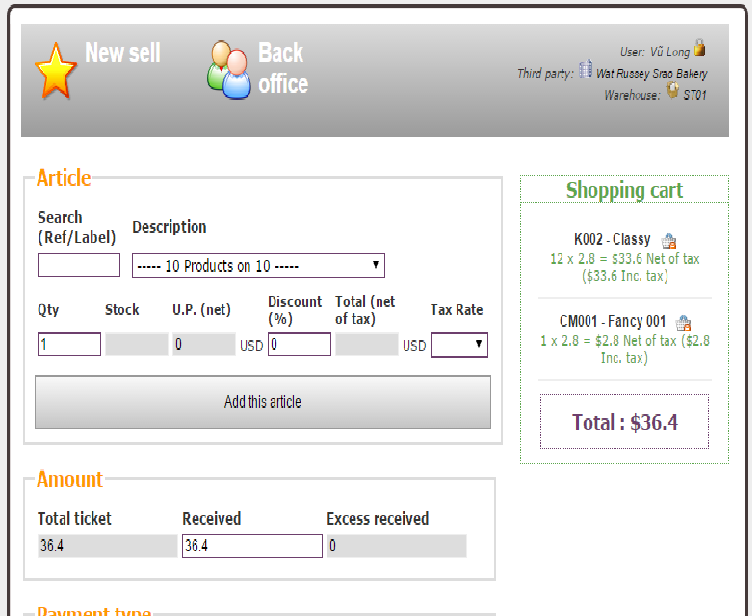Click the K002 - Classy product name
The image size is (752, 616).
pos(612,240)
